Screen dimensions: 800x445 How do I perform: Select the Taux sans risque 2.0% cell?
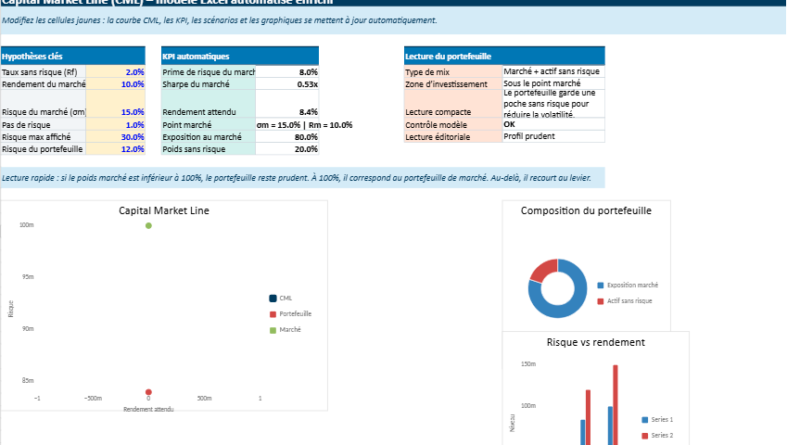(x=116, y=72)
